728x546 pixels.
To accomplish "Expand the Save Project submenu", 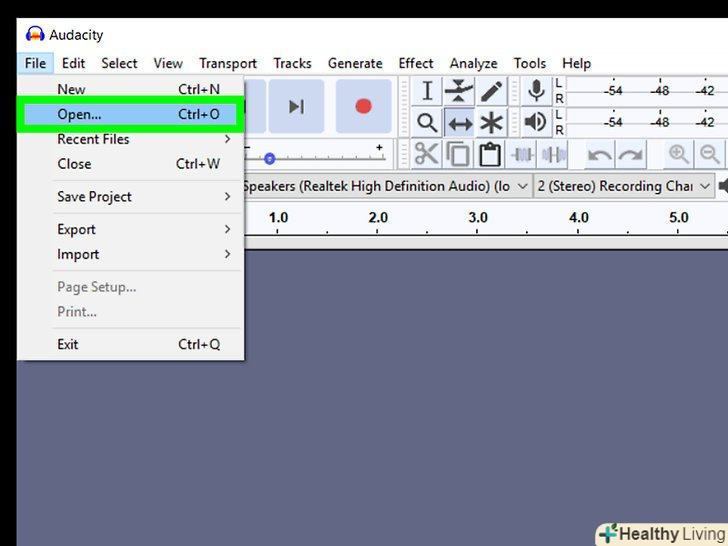I will coord(130,197).
